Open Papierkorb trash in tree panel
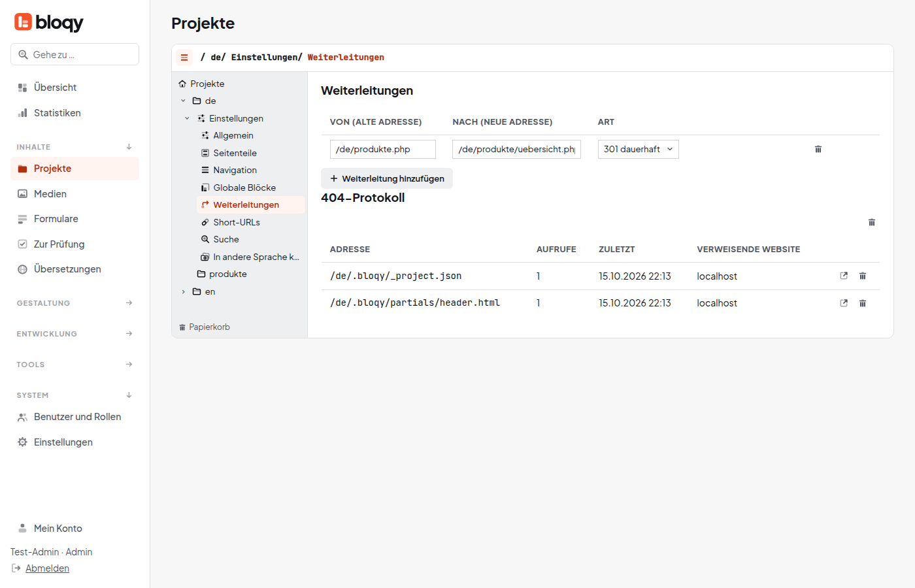Viewport: 915px width, 588px height. (x=205, y=327)
